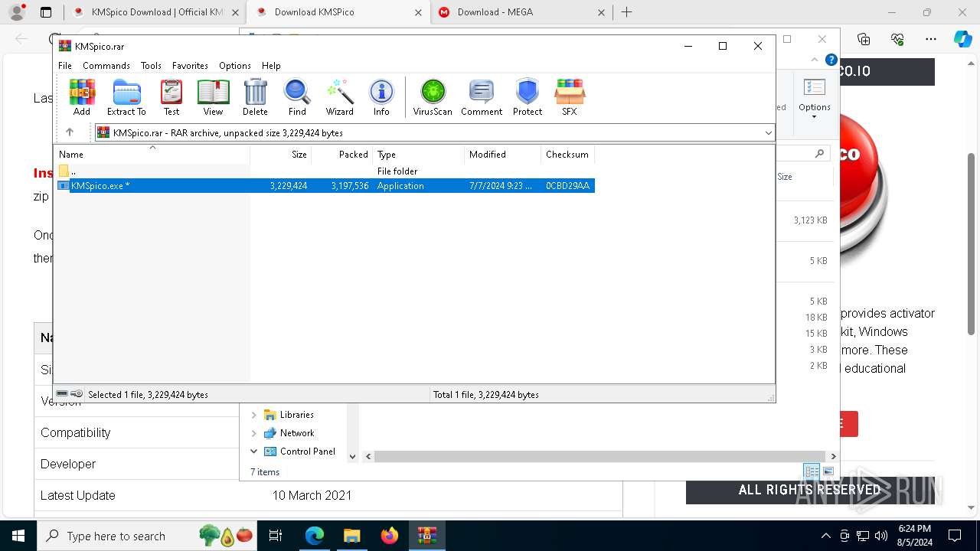Viewport: 980px width, 551px height.
Task: Go up one folder level arrow
Action: tap(70, 132)
